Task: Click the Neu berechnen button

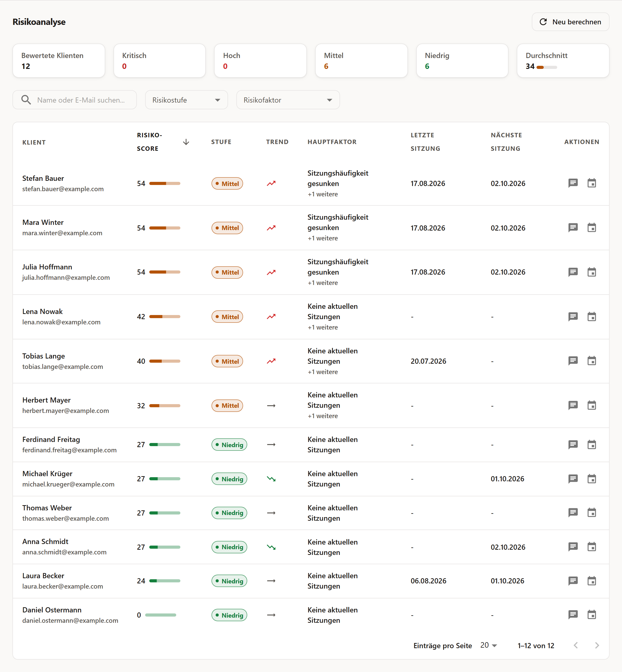Action: pyautogui.click(x=570, y=22)
